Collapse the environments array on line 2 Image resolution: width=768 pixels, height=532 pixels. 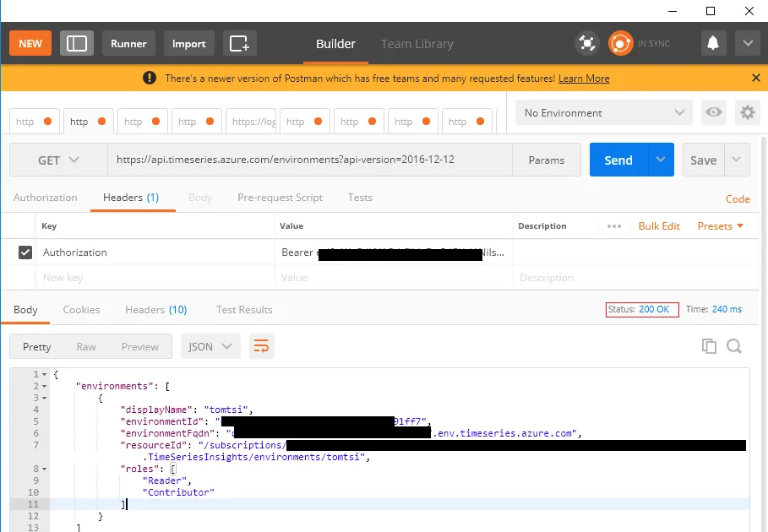[x=44, y=386]
